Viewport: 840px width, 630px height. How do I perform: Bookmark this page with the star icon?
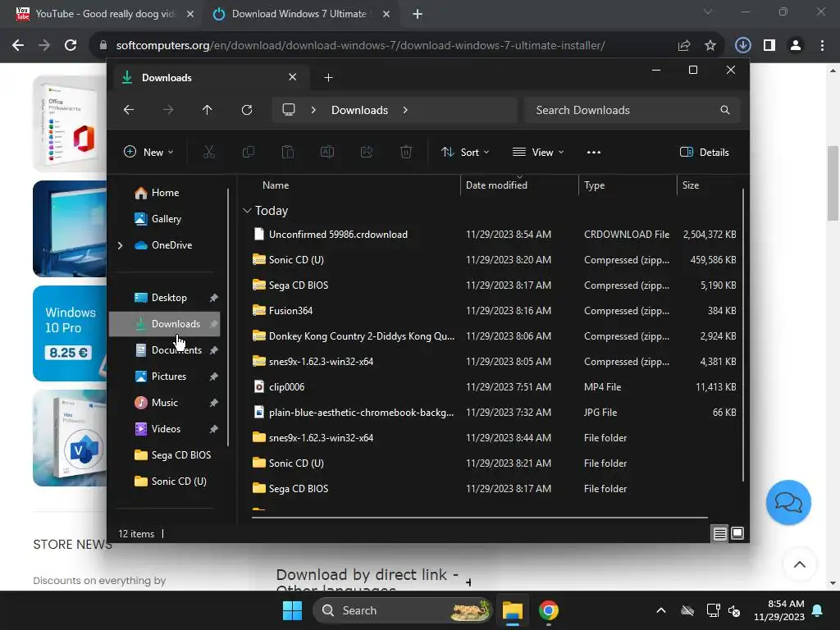point(710,45)
